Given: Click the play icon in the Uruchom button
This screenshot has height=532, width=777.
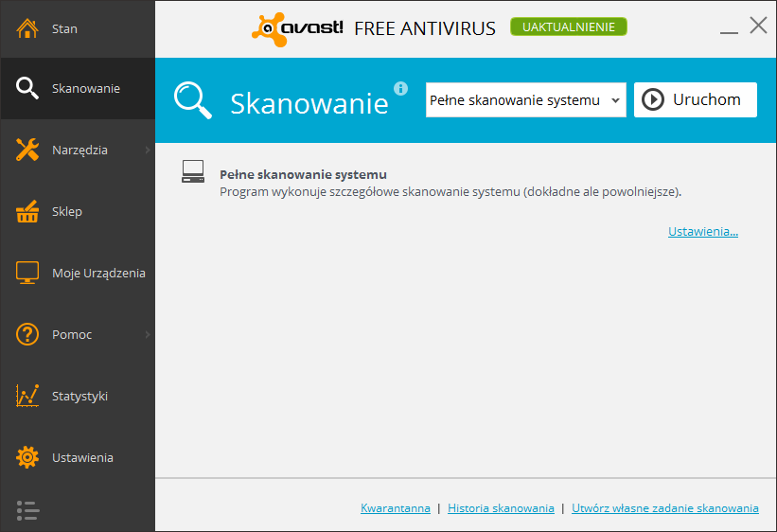Looking at the screenshot, I should click(x=653, y=99).
